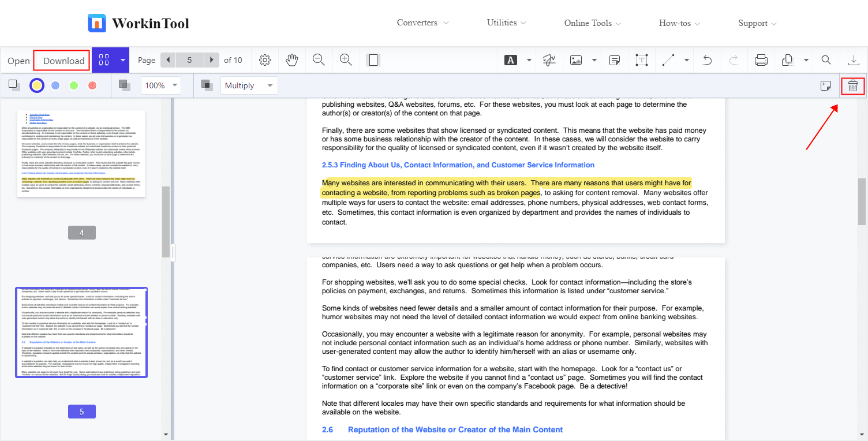Image resolution: width=868 pixels, height=441 pixels.
Task: Toggle the page layout view icon
Action: (373, 60)
